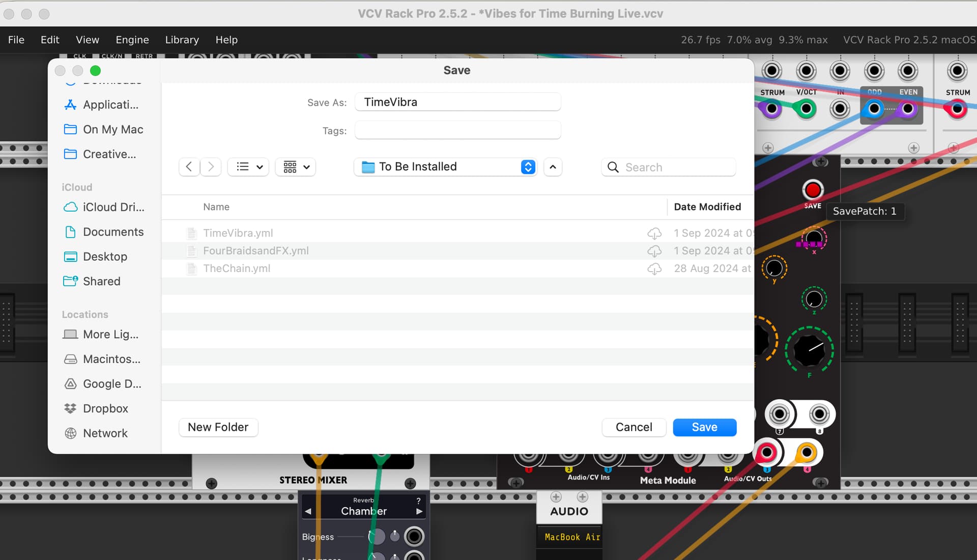Open the grid grouping options dropdown

click(296, 167)
